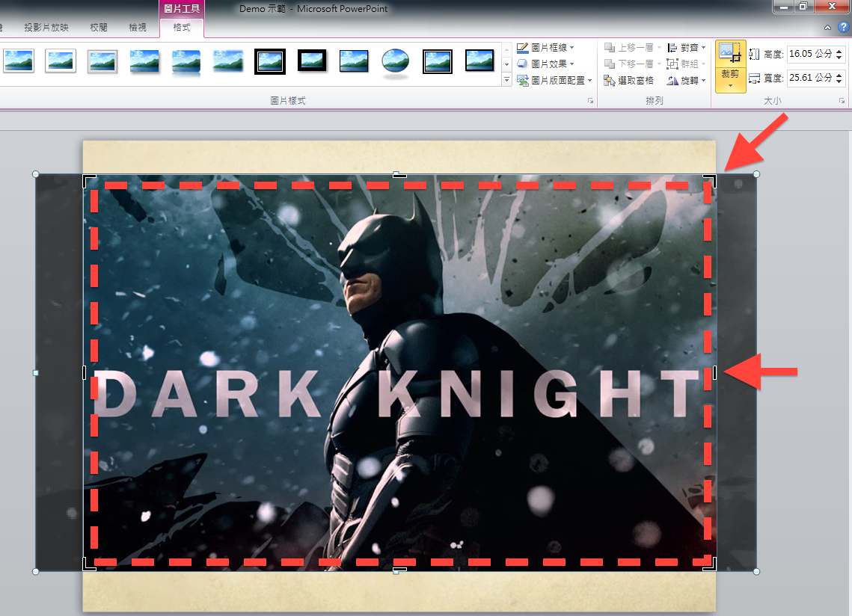The width and height of the screenshot is (852, 616).
Task: Apply the seventh double-frame black picture style
Action: click(270, 61)
